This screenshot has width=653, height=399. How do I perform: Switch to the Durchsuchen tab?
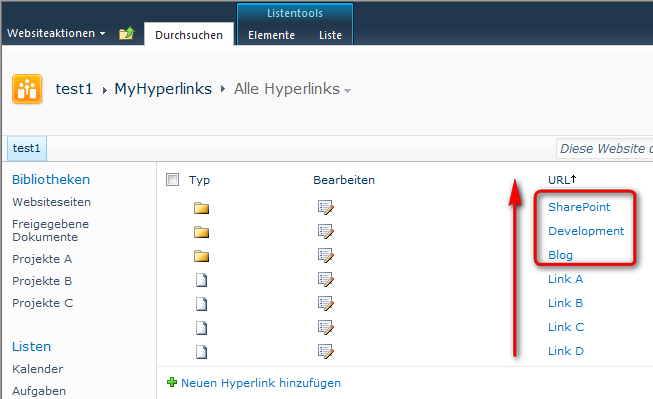point(189,35)
